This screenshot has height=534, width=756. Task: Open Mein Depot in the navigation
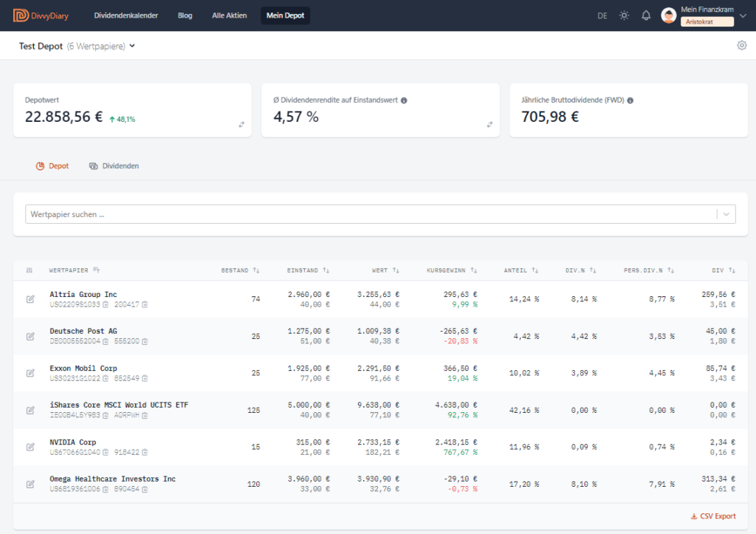[x=285, y=16]
